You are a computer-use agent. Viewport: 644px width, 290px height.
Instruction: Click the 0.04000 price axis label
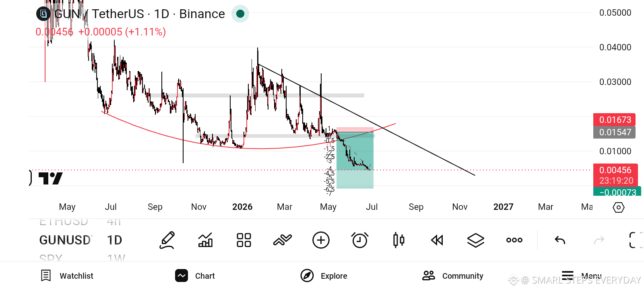coord(615,48)
